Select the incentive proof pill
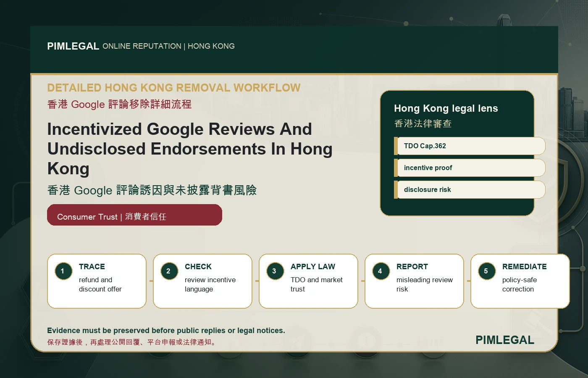The width and height of the screenshot is (588, 378). pyautogui.click(x=470, y=168)
